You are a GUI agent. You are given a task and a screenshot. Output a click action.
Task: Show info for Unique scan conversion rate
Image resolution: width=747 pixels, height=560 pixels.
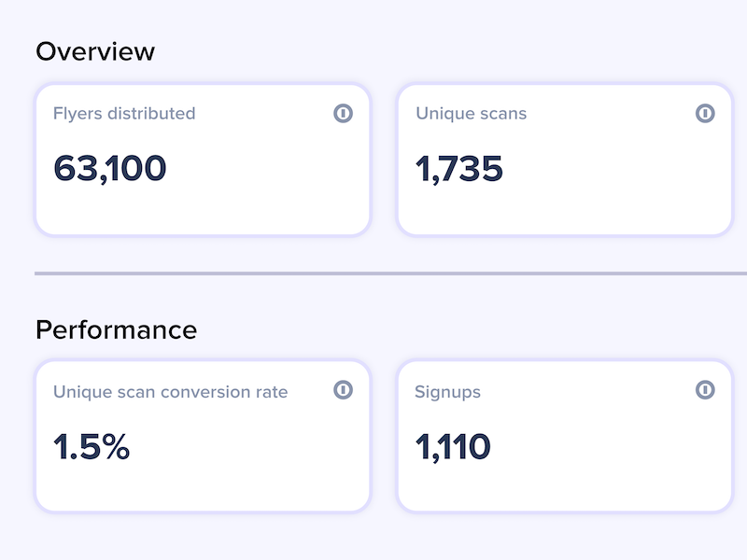tap(343, 389)
